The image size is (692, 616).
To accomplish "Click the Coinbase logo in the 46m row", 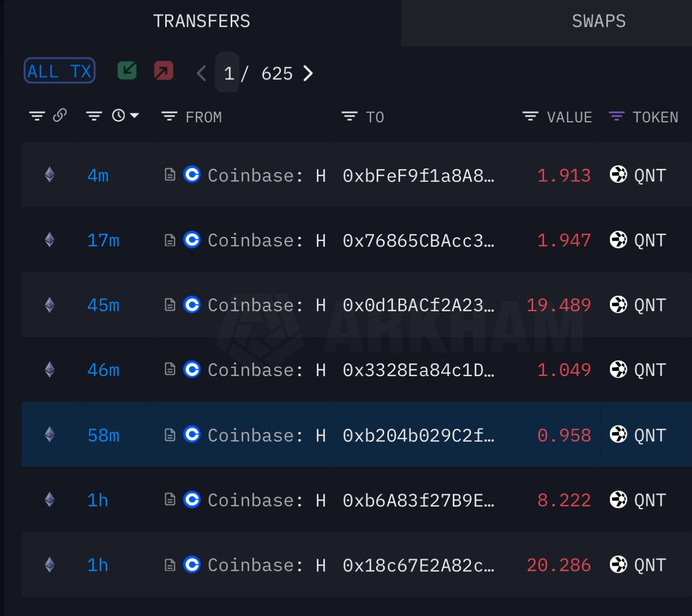I will (x=191, y=369).
